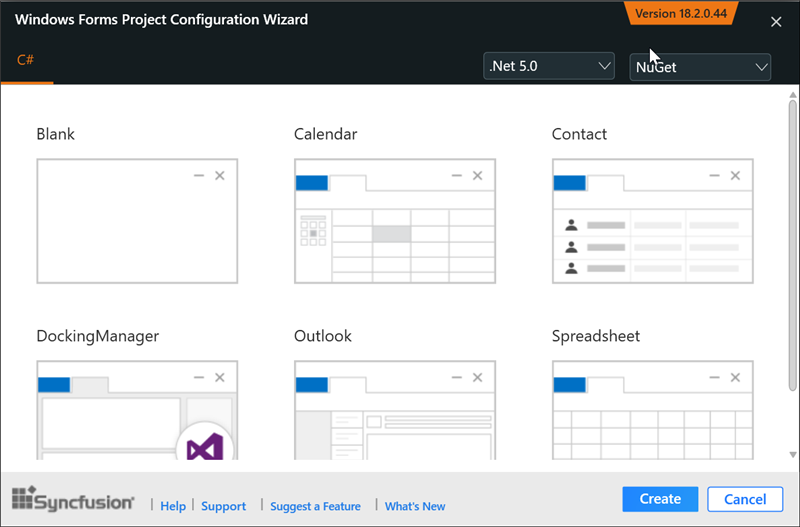Screen dimensions: 800x527
Task: Open the Suggest a Feature link
Action: click(x=315, y=506)
